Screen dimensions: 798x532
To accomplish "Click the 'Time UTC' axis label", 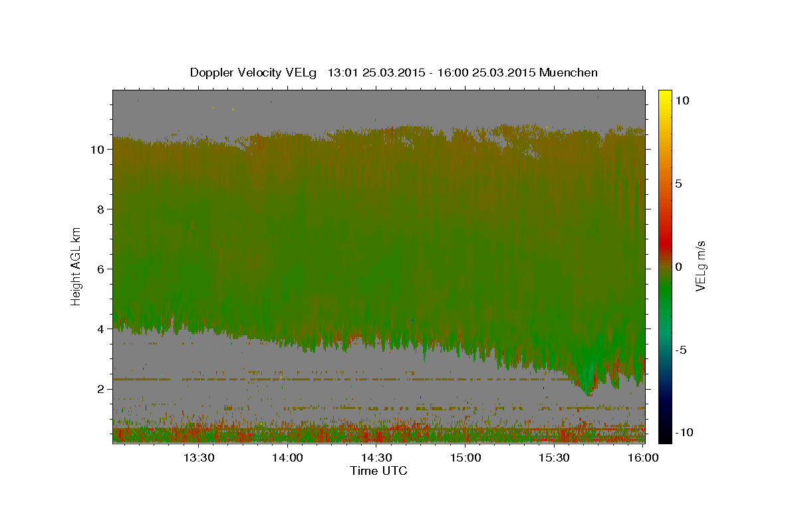I will tap(378, 471).
